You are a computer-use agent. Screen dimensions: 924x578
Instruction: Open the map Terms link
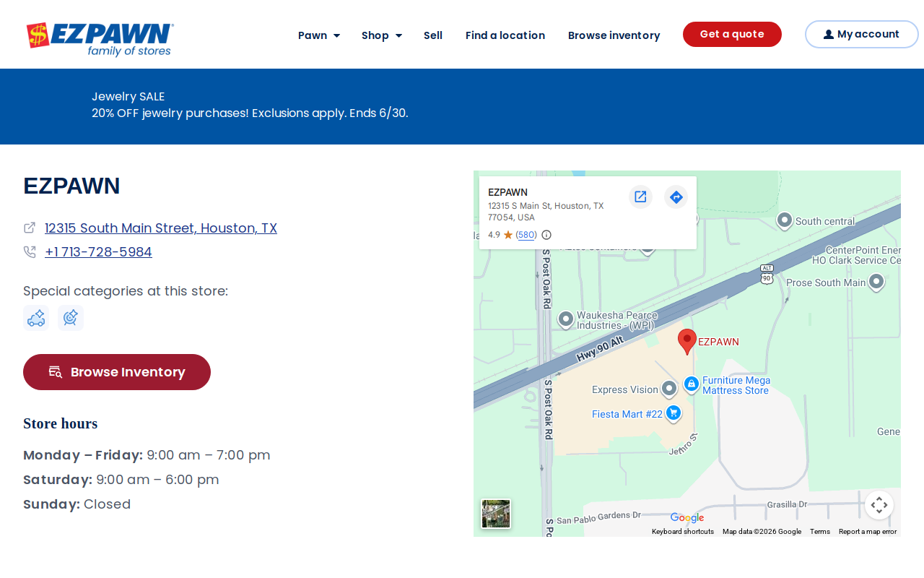click(x=820, y=532)
